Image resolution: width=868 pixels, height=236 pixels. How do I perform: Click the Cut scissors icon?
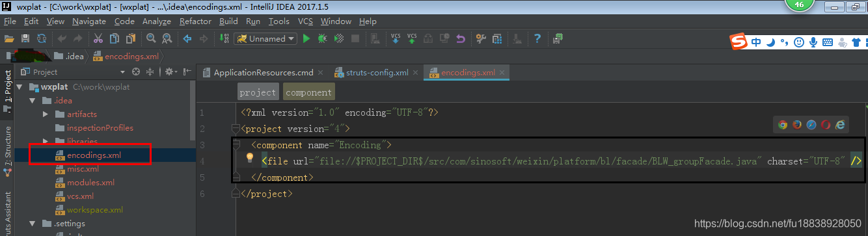[x=98, y=38]
